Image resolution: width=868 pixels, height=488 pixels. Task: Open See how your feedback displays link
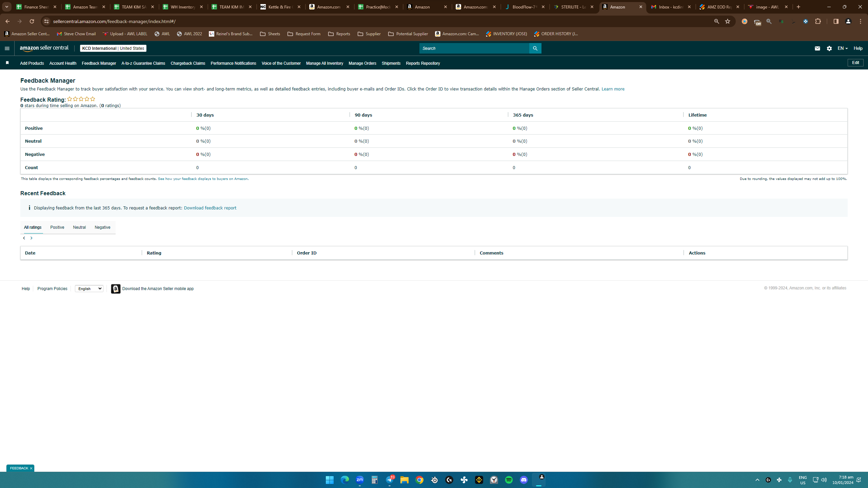click(x=203, y=179)
